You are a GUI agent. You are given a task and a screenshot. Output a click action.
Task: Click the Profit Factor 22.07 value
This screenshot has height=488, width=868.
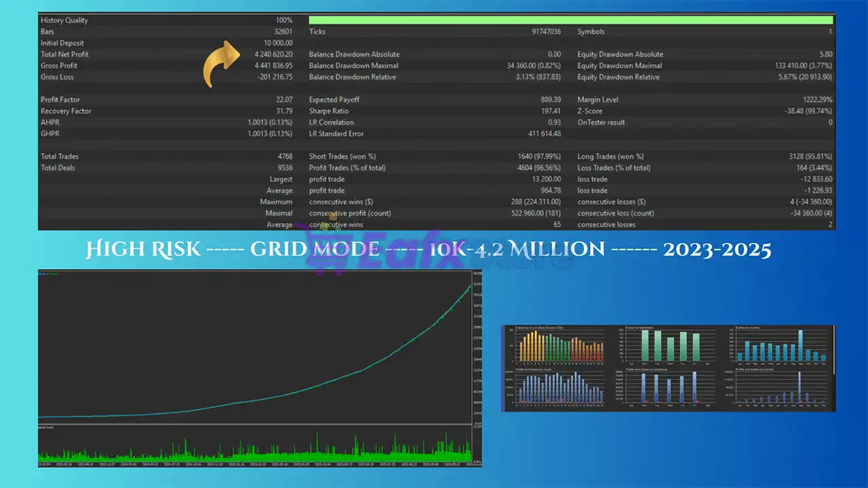[283, 100]
